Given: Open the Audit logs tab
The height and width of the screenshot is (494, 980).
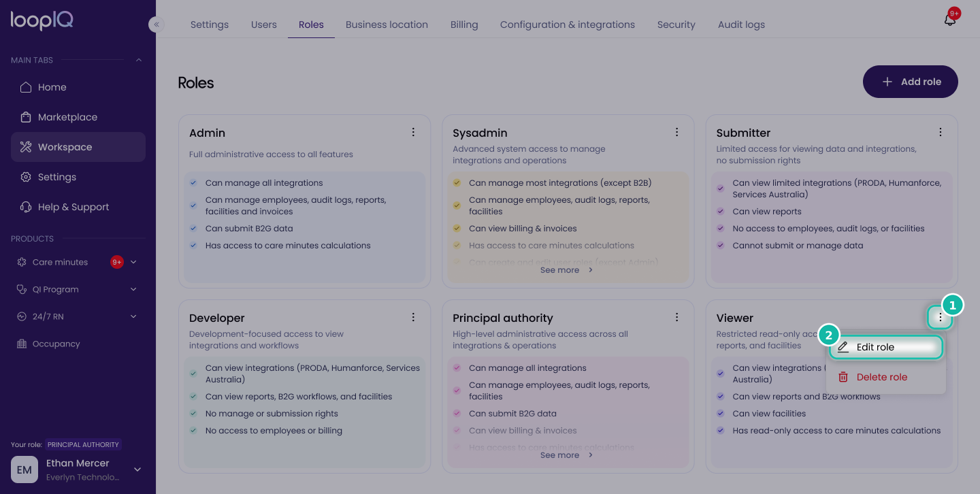Looking at the screenshot, I should [x=741, y=24].
